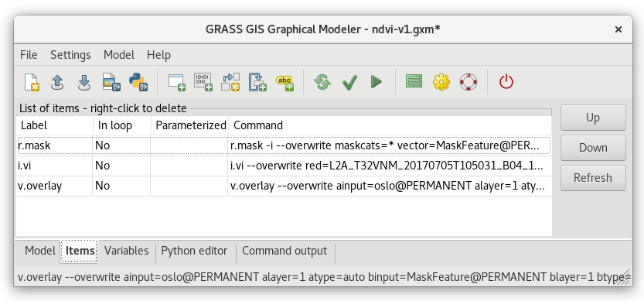This screenshot has width=644, height=301.
Task: Select the i.vi label cell
Action: (55, 166)
